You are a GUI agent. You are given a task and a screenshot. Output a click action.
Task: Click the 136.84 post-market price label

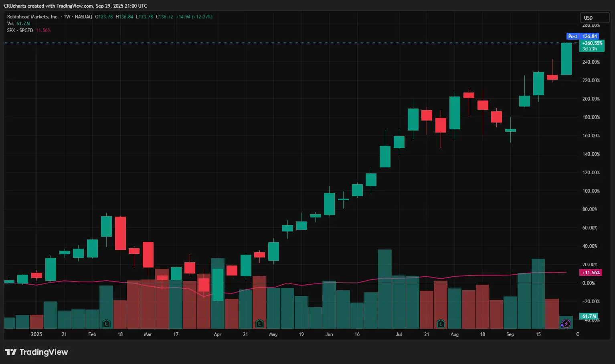(x=589, y=36)
